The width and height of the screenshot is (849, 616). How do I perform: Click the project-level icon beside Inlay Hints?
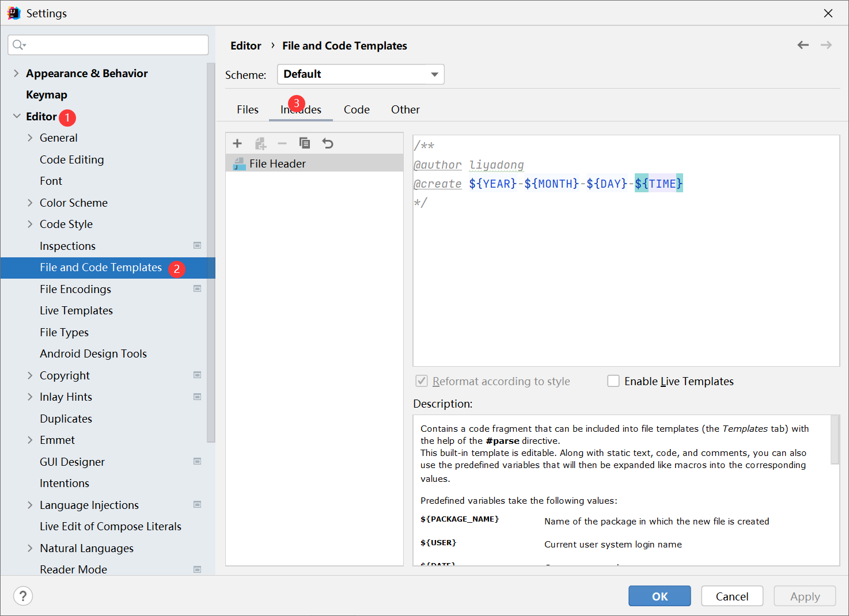click(x=198, y=397)
